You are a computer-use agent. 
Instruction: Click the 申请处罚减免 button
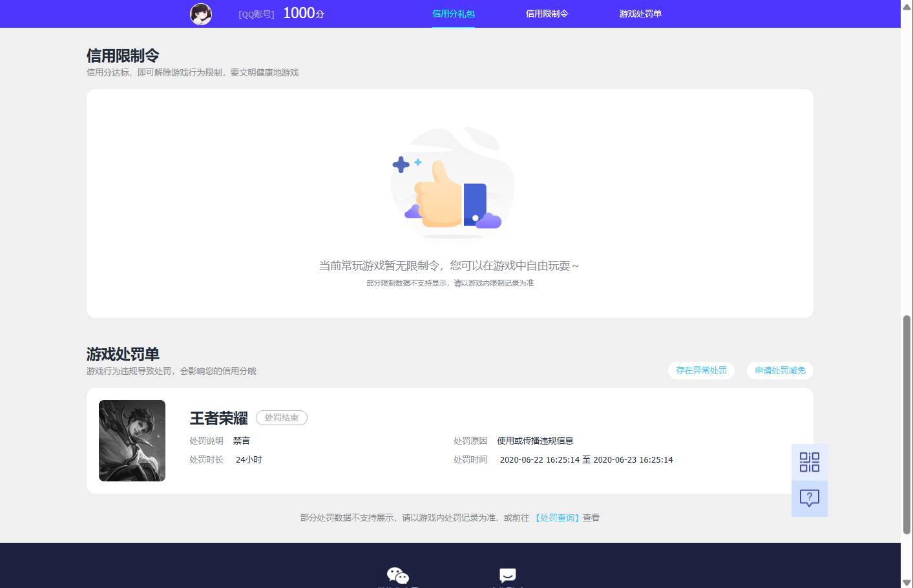(779, 370)
